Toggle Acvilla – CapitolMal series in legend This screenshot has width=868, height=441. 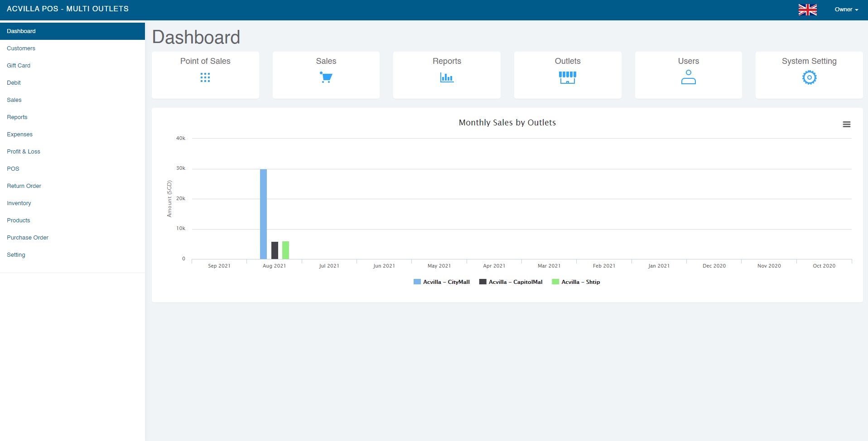click(511, 282)
